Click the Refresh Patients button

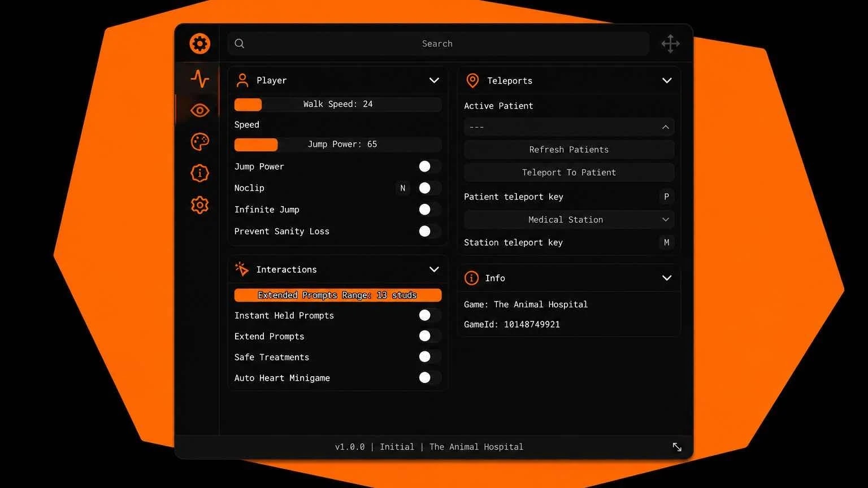[569, 150]
